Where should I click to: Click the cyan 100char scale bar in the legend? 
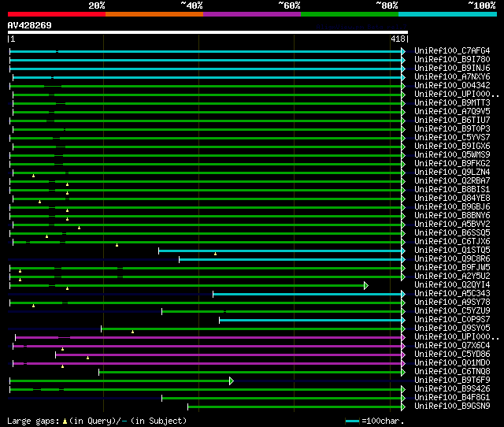[x=352, y=421]
